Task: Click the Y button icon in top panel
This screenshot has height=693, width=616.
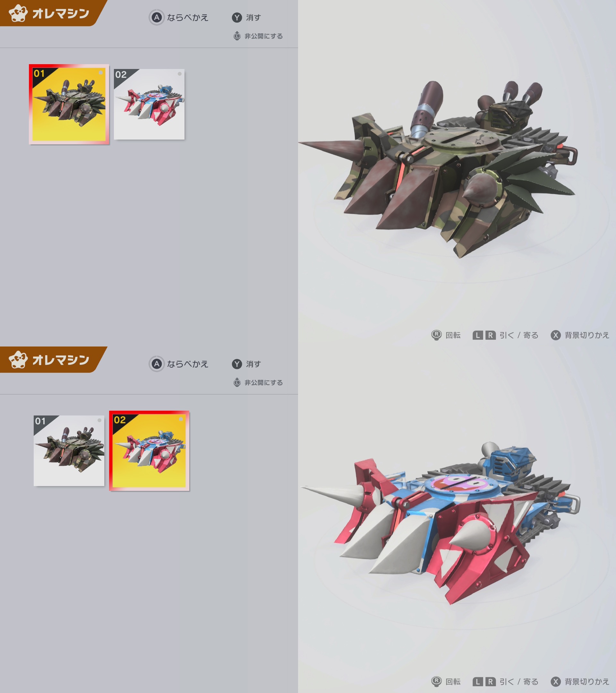Action: (x=237, y=17)
